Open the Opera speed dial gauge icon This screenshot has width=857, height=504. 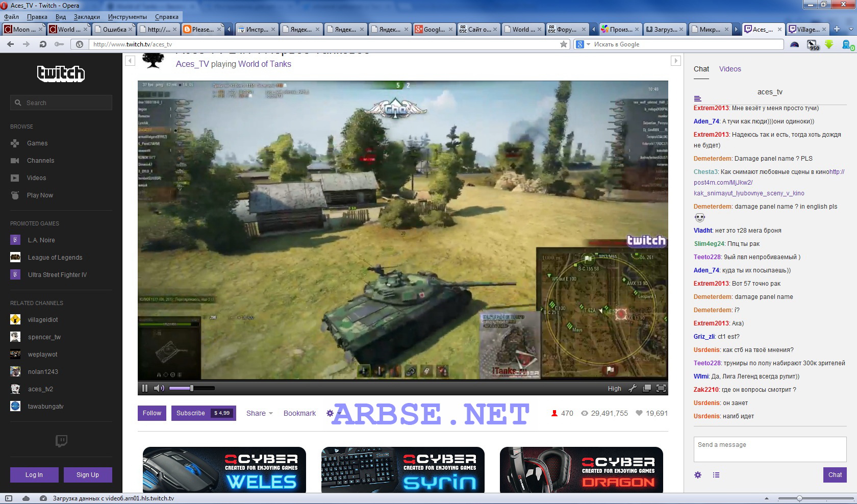click(x=795, y=44)
